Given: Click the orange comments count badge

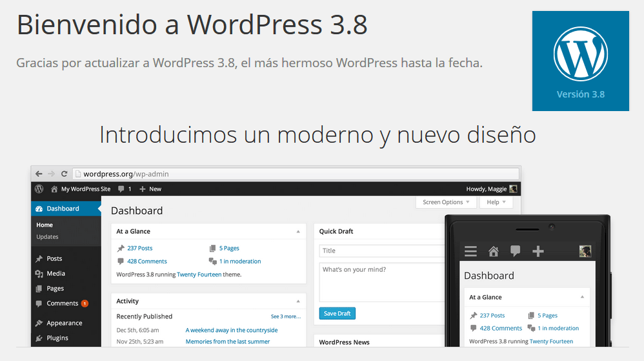Looking at the screenshot, I should [85, 304].
